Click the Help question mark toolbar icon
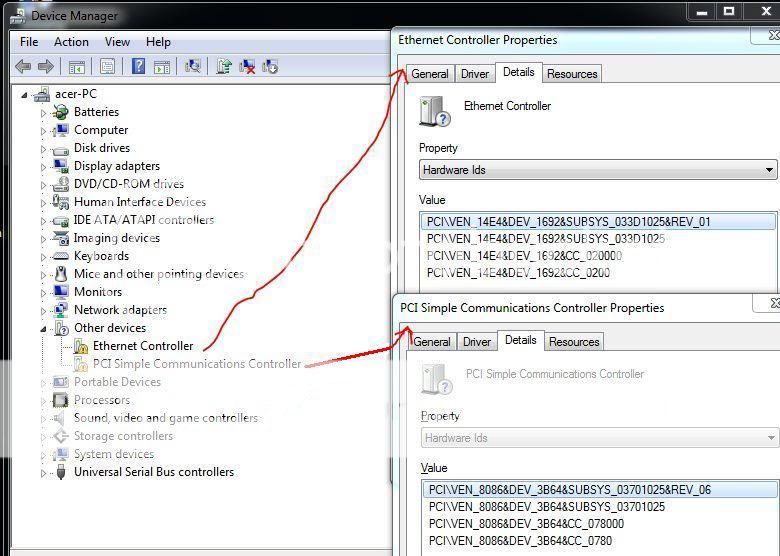 (138, 67)
